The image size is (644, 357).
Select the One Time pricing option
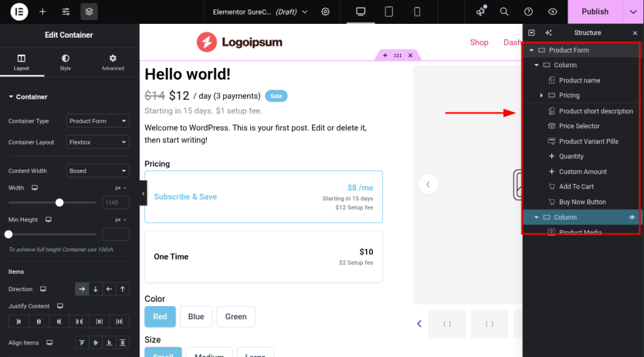264,256
